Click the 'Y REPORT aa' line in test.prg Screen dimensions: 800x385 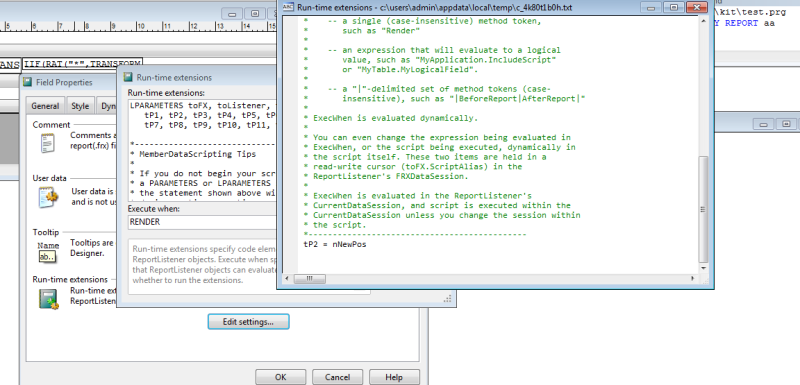point(744,23)
